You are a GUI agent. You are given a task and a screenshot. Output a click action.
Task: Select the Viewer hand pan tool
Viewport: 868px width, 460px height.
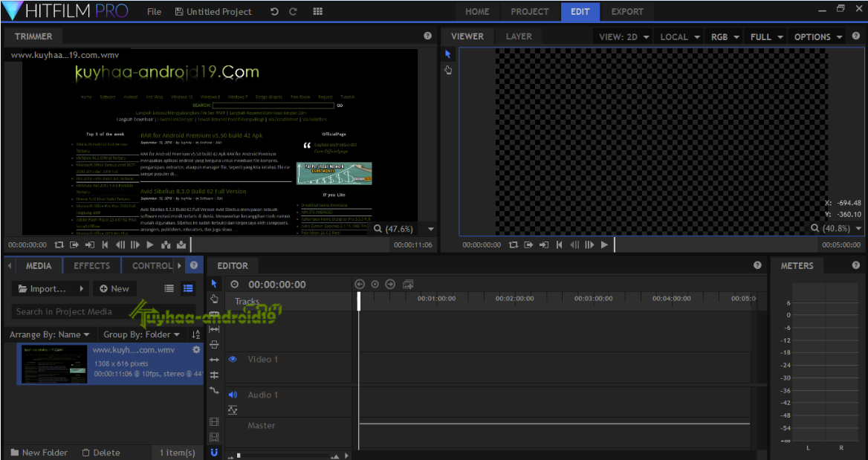click(448, 70)
